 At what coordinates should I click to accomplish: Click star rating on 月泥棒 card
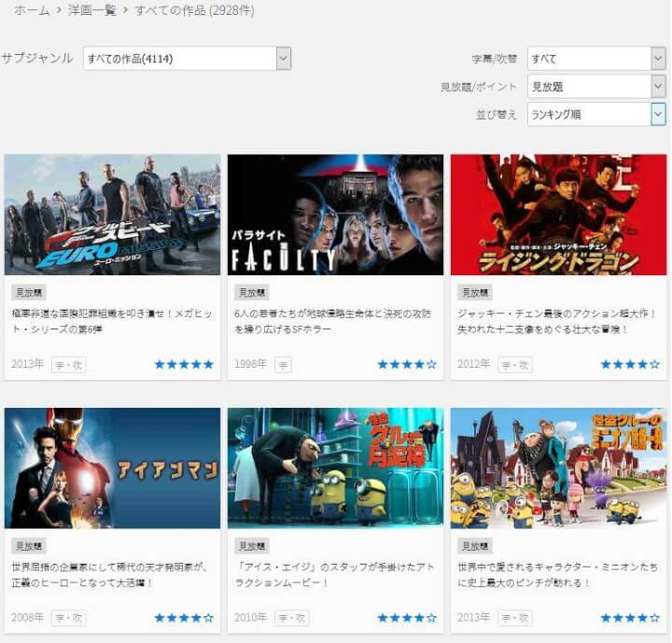pyautogui.click(x=407, y=618)
